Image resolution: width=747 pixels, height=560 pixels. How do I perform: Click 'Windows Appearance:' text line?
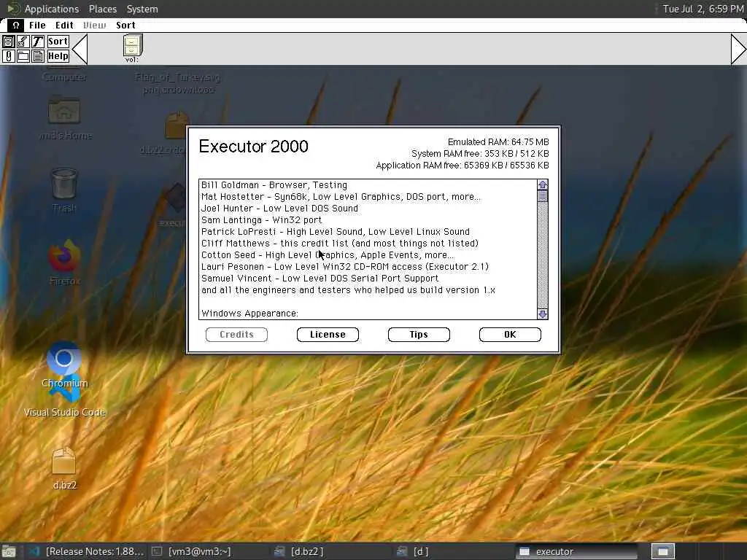click(249, 314)
